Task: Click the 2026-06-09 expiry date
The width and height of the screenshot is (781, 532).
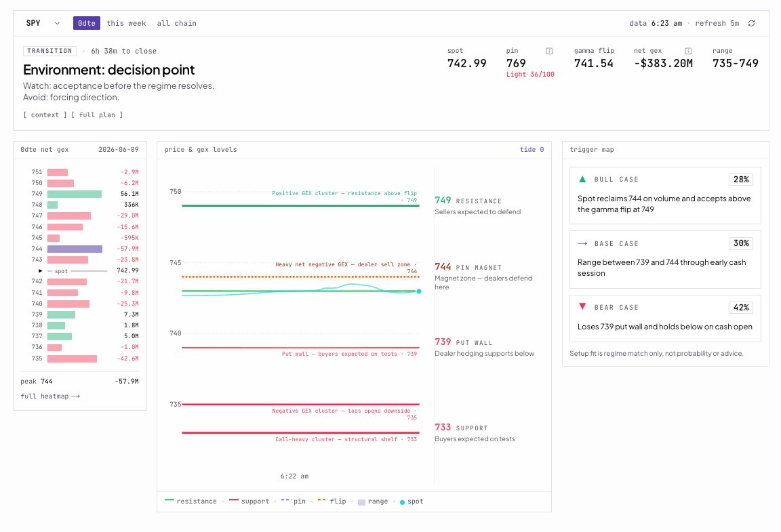Action: [119, 150]
